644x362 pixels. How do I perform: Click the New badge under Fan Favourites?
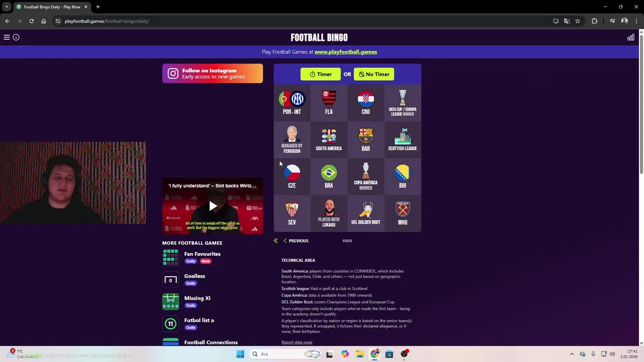tap(205, 261)
